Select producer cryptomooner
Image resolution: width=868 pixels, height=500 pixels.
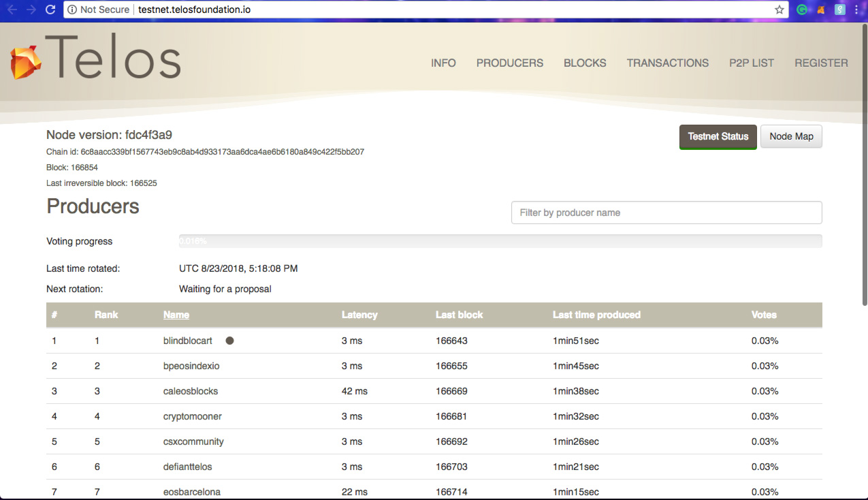click(x=193, y=416)
